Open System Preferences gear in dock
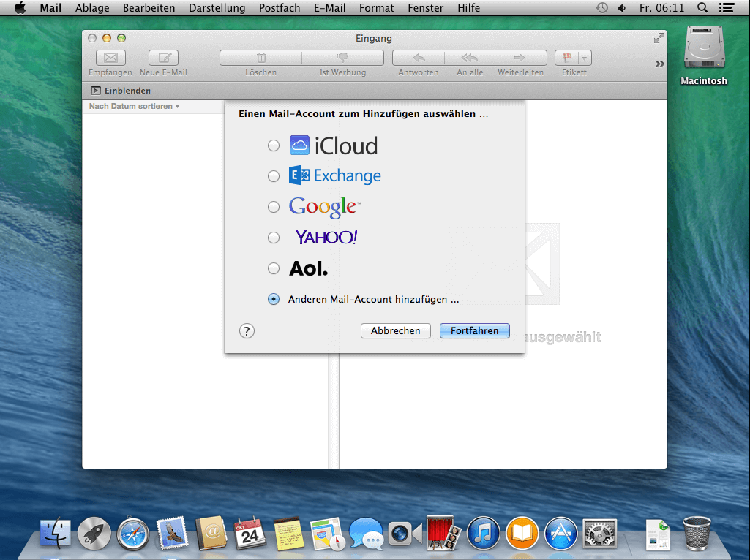 click(599, 533)
